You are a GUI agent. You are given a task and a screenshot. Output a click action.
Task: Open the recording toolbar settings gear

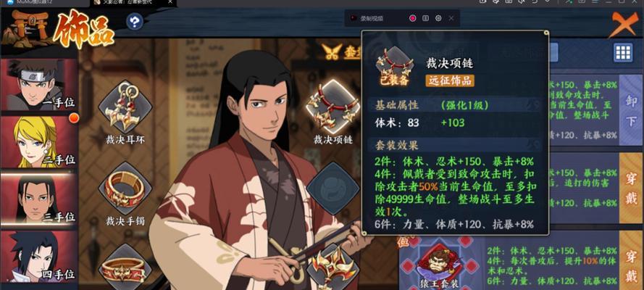coord(438,18)
